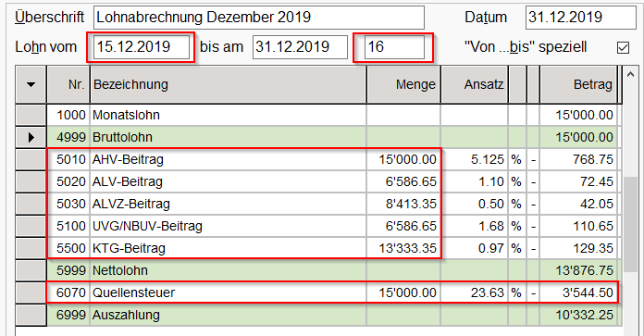Click the vertical scrollbar thumb
Image resolution: width=644 pixels, height=336 pixels.
pos(631,224)
